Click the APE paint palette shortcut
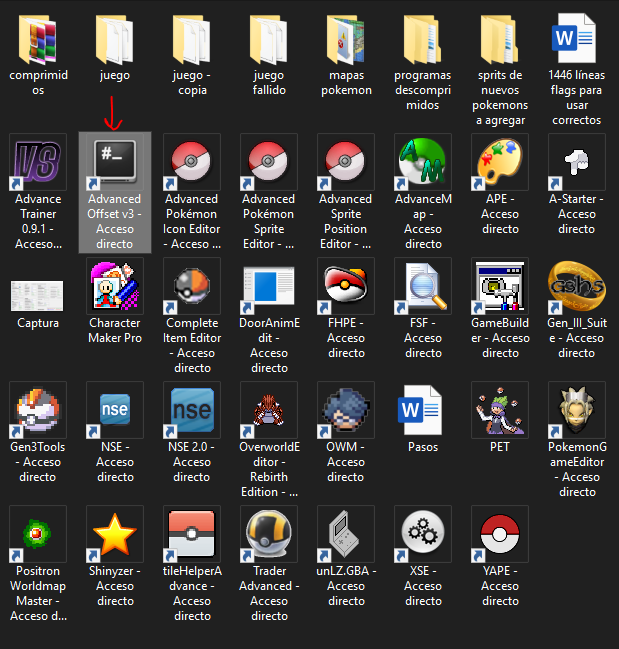 click(500, 162)
